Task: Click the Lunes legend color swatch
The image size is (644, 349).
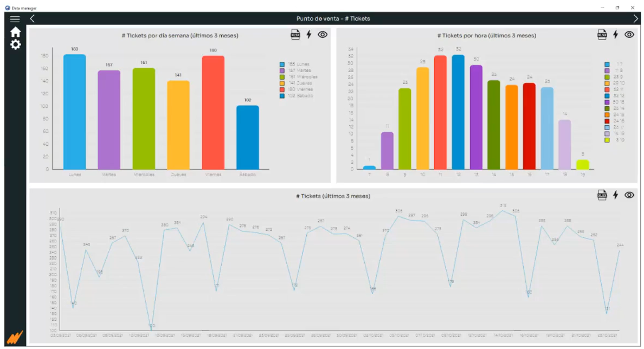Action: 282,64
